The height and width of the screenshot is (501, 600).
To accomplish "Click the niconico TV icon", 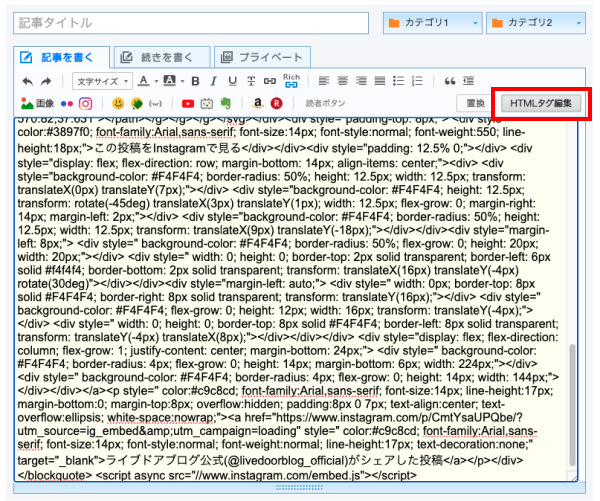I will click(207, 104).
